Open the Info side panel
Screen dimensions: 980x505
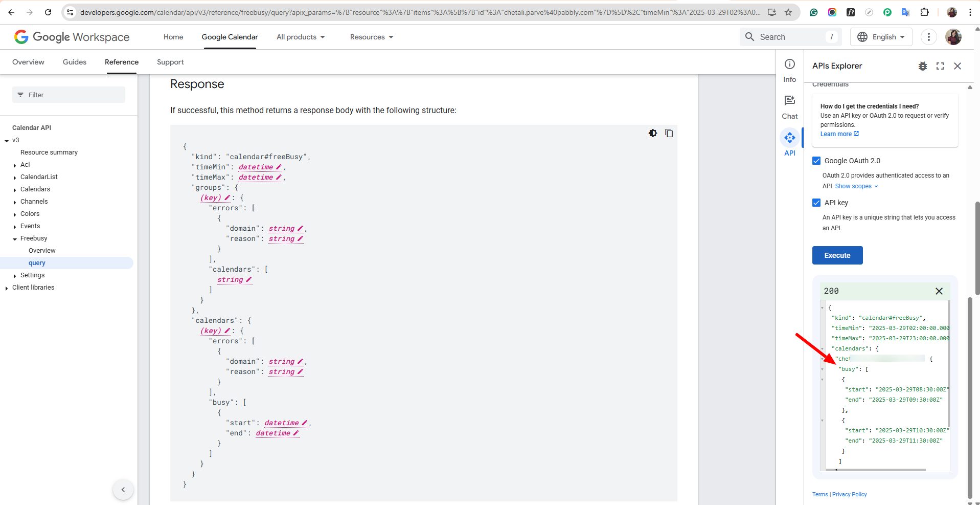click(790, 70)
